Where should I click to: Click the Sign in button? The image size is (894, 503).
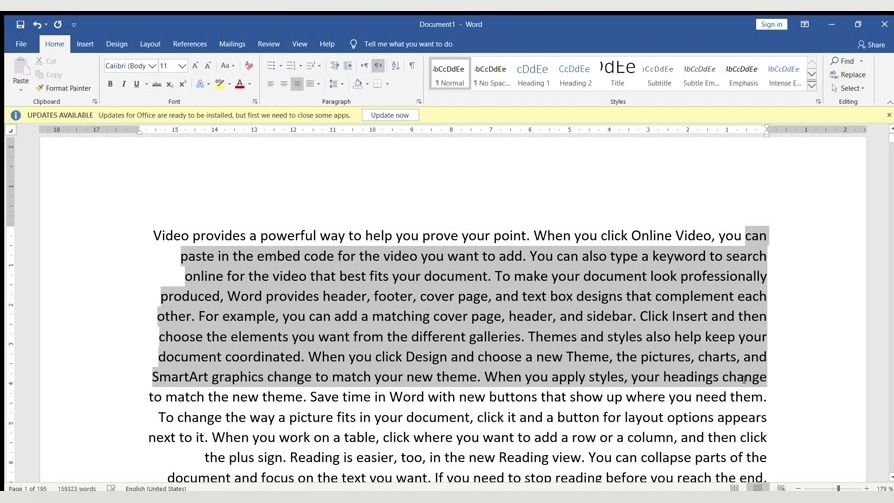coord(771,25)
